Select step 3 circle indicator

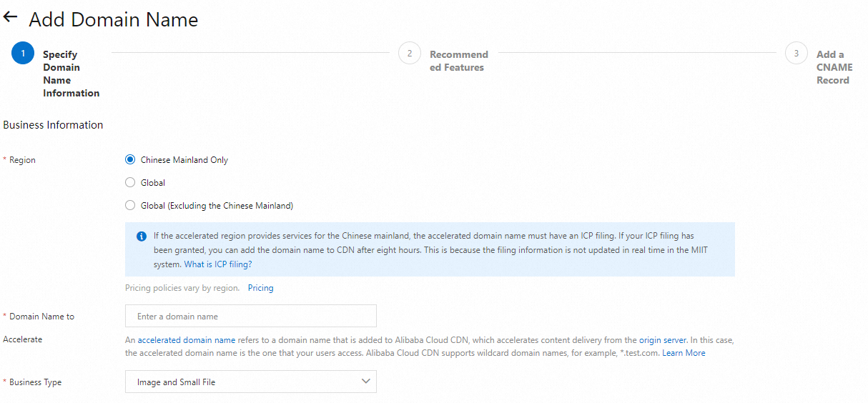pos(797,54)
